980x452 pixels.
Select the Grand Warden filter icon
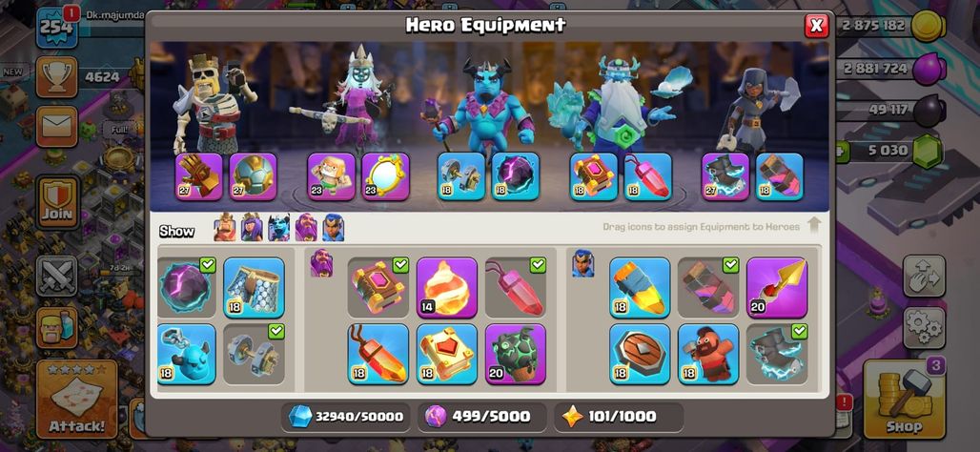coord(306,227)
